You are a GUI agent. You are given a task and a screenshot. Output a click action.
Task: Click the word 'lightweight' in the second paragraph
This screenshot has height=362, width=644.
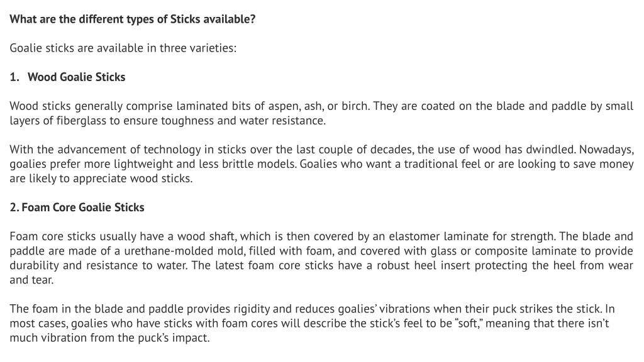(x=144, y=164)
